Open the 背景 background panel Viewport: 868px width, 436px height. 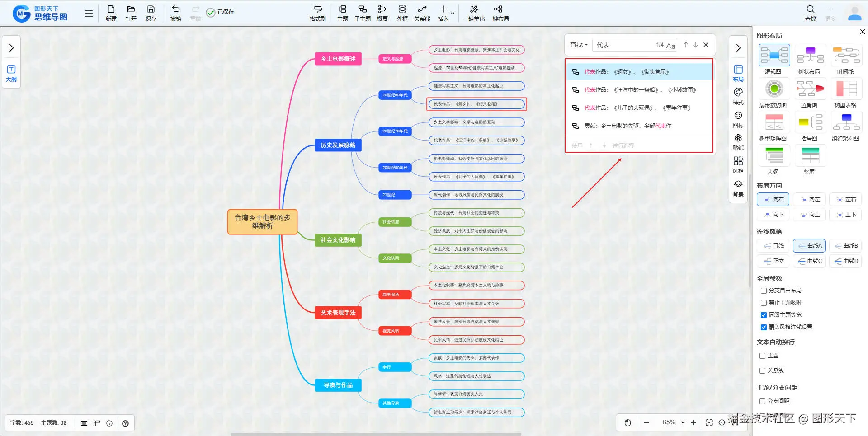(x=738, y=188)
